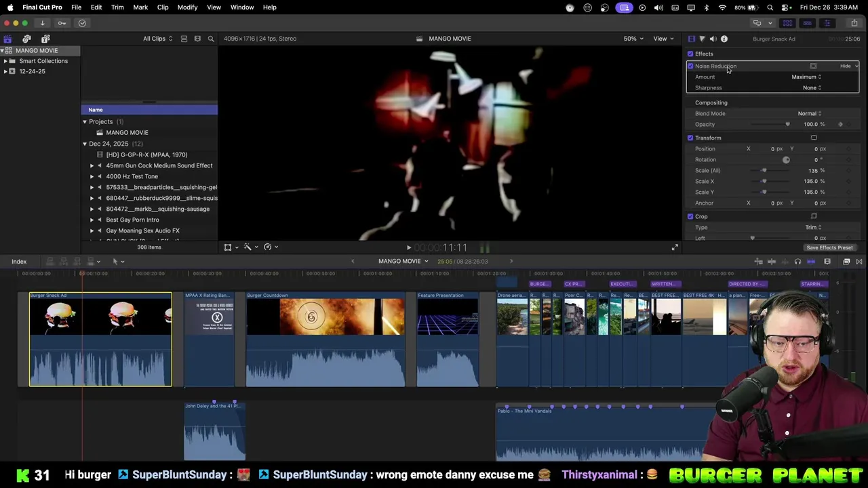Image resolution: width=868 pixels, height=488 pixels.
Task: Select the Burger Countdown clip in timeline
Action: click(x=325, y=339)
